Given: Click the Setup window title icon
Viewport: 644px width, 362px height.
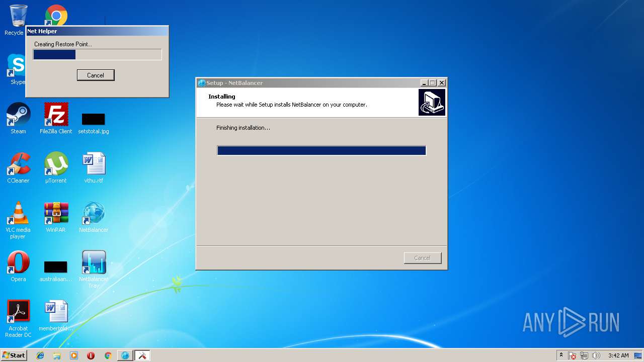Looking at the screenshot, I should tap(202, 83).
